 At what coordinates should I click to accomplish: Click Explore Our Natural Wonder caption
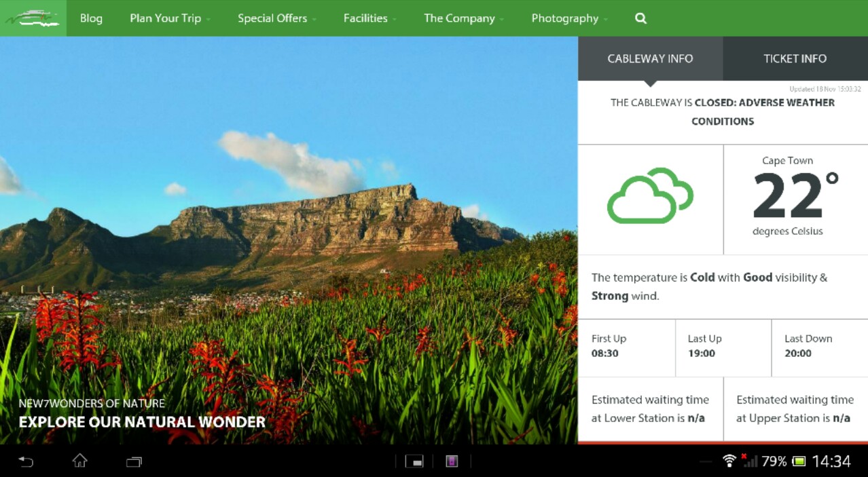click(142, 422)
